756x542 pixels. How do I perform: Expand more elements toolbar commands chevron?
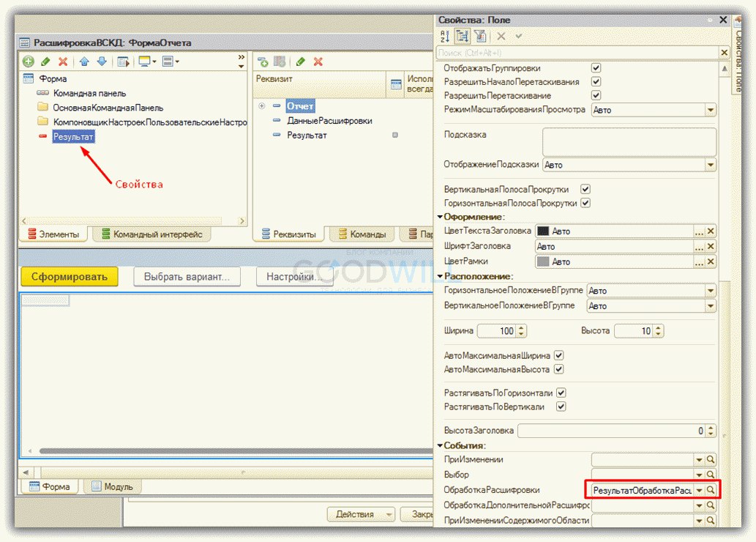click(241, 62)
